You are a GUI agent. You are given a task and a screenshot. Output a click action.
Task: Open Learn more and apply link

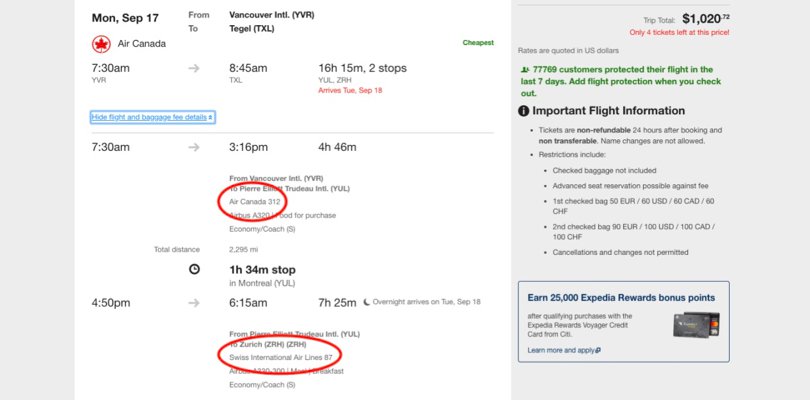pos(564,350)
